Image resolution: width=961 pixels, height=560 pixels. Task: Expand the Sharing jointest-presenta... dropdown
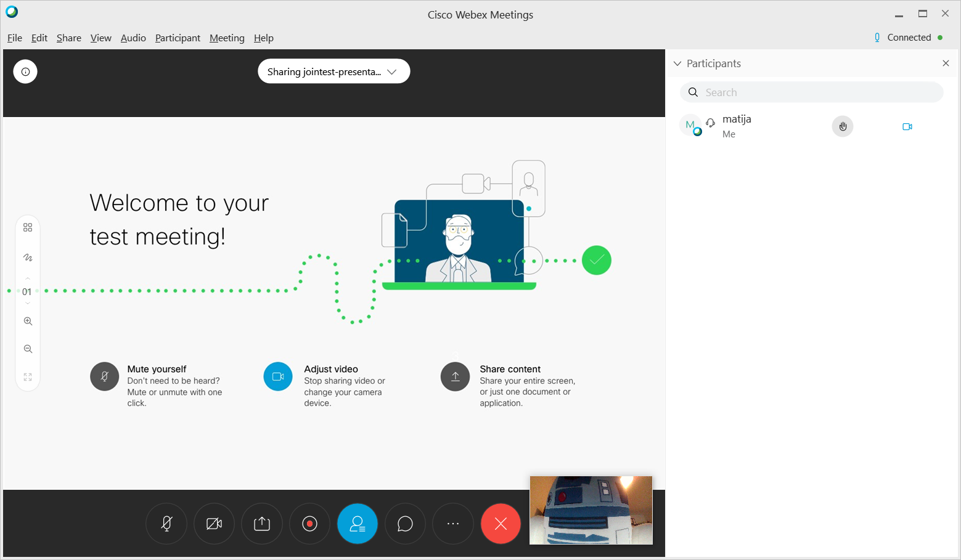pyautogui.click(x=333, y=71)
